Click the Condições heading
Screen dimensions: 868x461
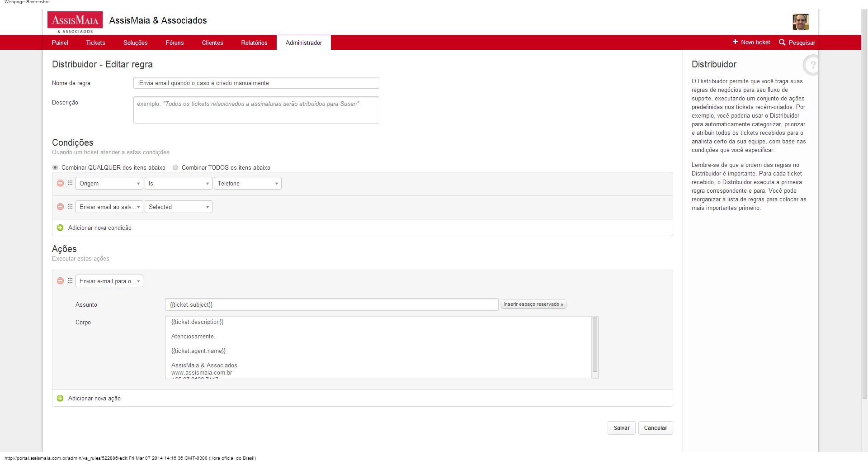tap(73, 143)
